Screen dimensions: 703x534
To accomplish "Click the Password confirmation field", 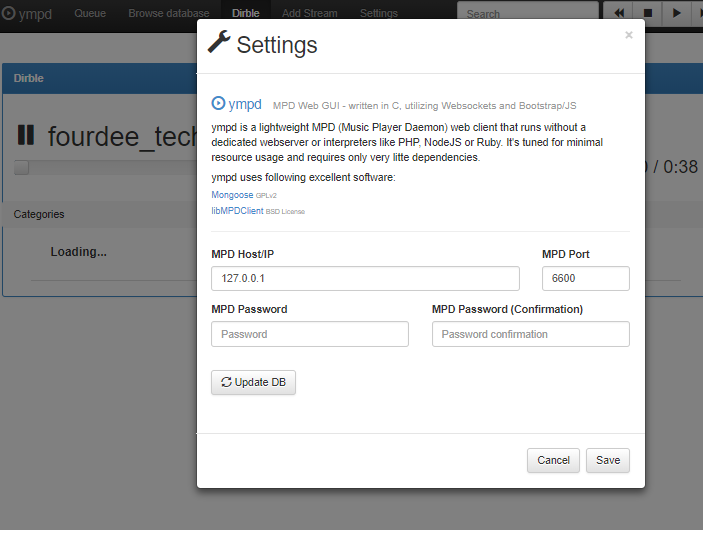I will 530,334.
